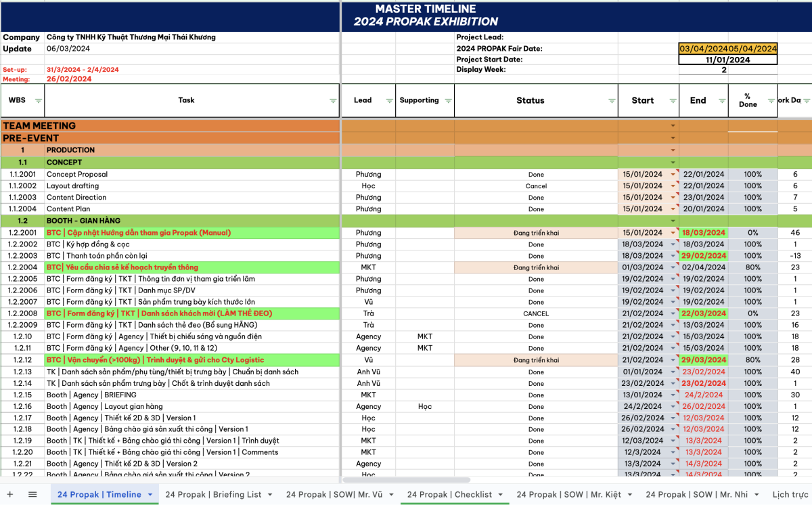Open dropdown arrow on Timeline sheet tab
This screenshot has width=812, height=505.
click(x=150, y=495)
